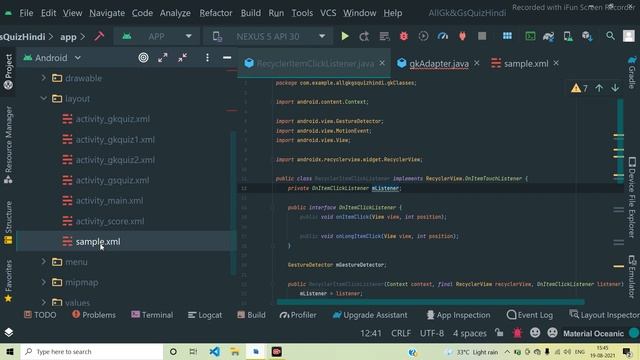Image resolution: width=640 pixels, height=360 pixels.
Task: Open the TODO tool window
Action: pyautogui.click(x=40, y=315)
